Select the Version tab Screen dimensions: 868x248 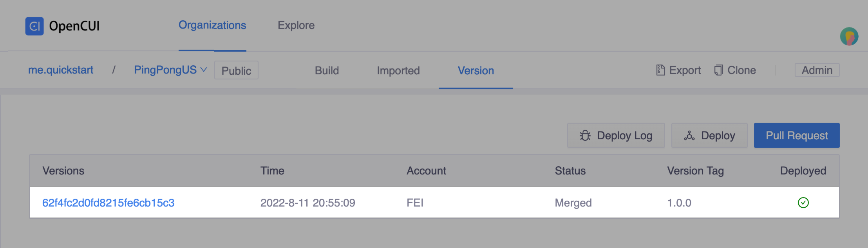(475, 71)
